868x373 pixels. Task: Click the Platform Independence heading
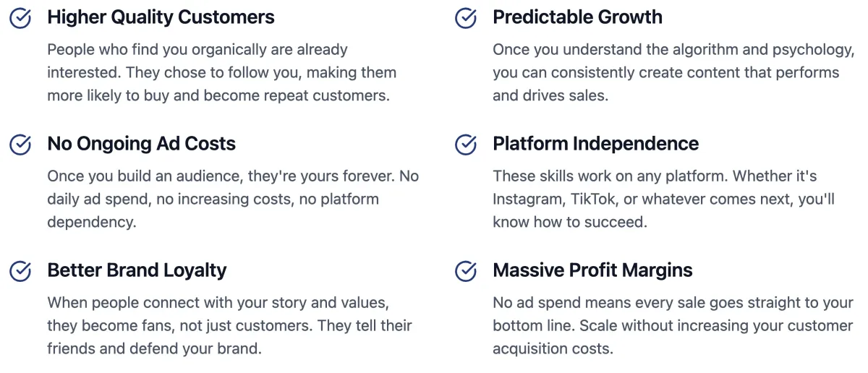595,144
